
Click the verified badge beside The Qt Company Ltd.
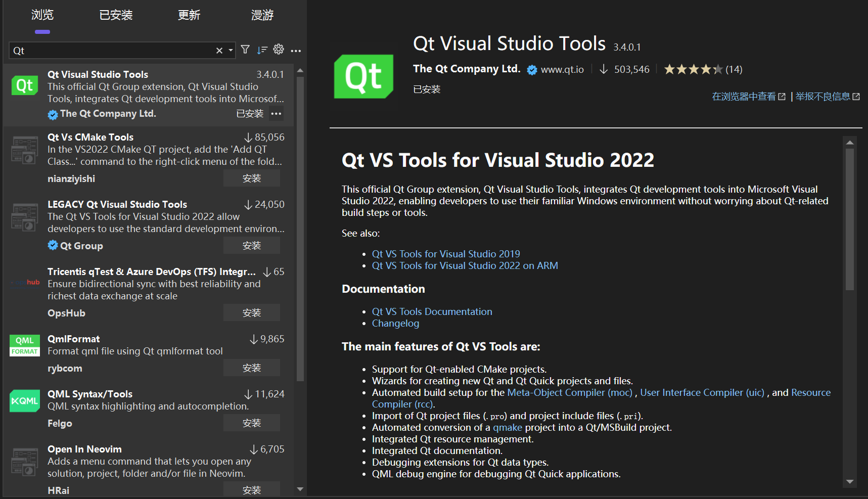pos(532,69)
